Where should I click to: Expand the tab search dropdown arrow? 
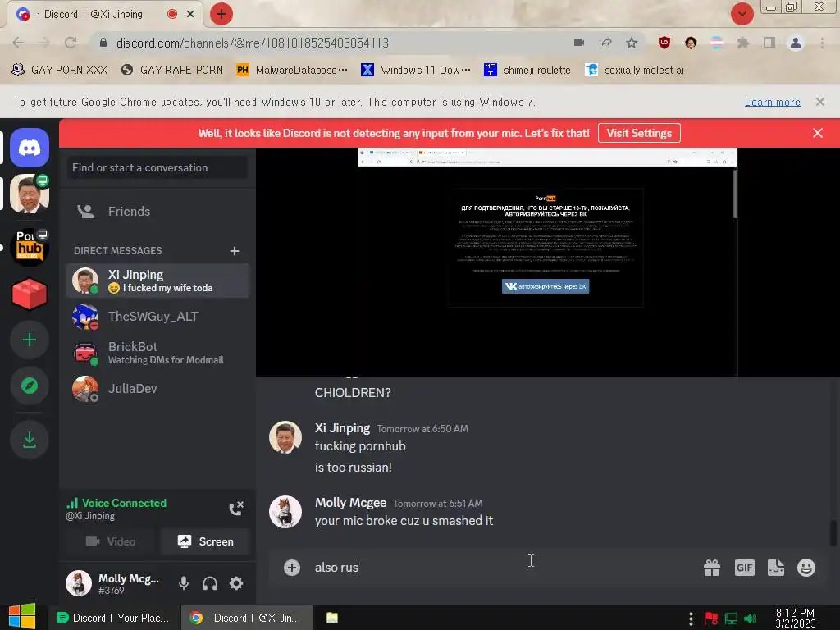click(742, 14)
